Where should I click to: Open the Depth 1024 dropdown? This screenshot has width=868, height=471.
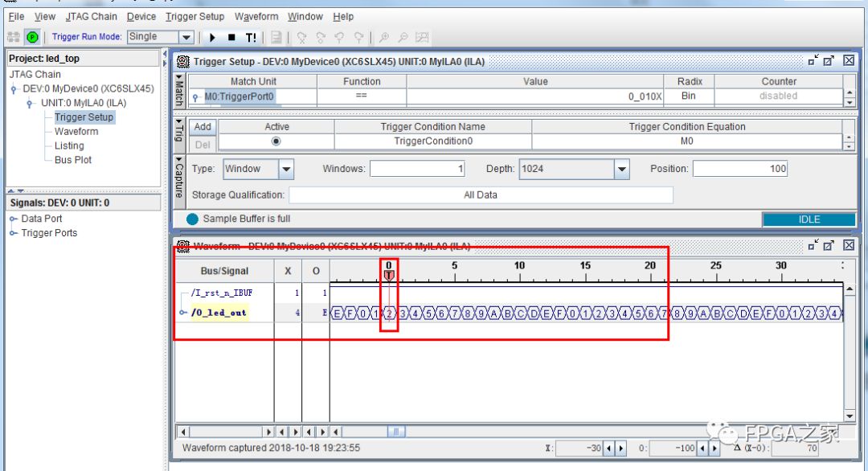(621, 169)
